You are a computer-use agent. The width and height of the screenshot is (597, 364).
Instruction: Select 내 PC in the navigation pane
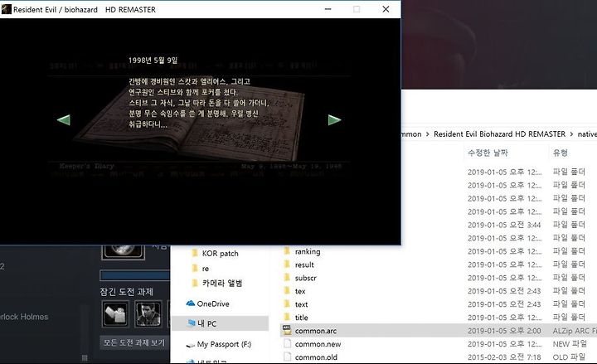220,323
